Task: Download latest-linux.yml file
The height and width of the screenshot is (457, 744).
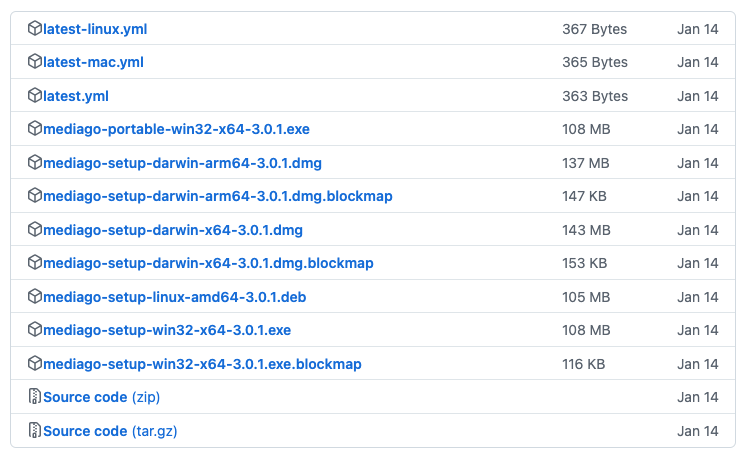Action: point(95,29)
